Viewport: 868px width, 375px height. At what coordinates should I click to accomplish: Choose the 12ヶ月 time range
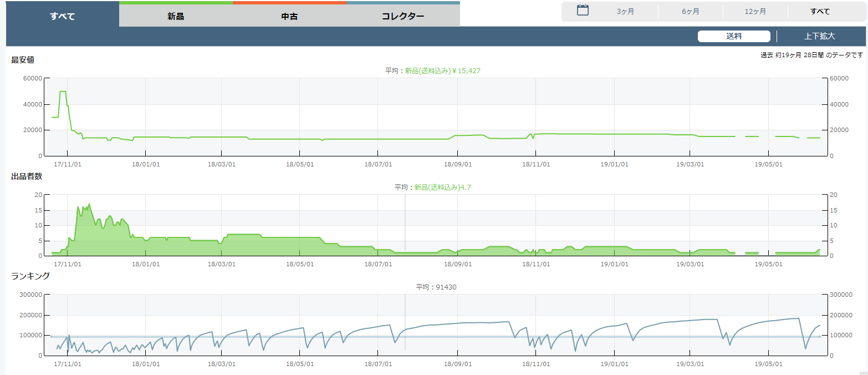[755, 12]
